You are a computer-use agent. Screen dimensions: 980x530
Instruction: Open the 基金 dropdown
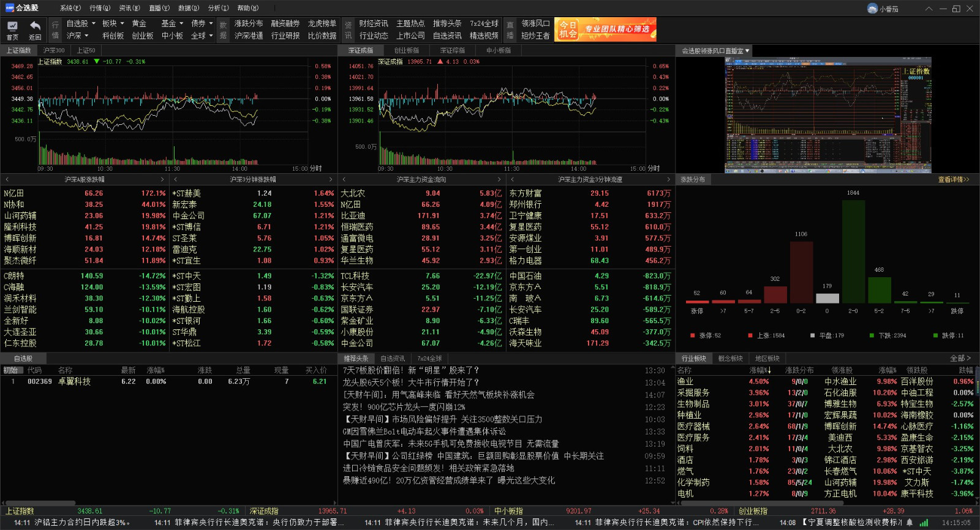[172, 23]
